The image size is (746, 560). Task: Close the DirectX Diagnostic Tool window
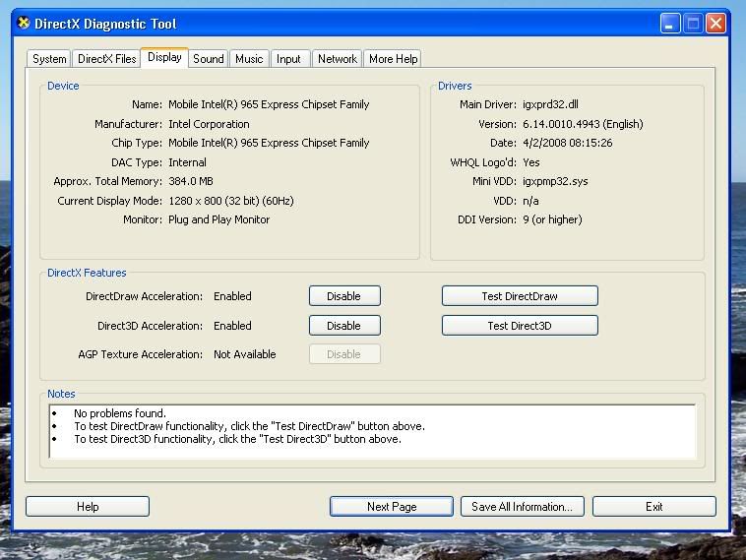pyautogui.click(x=715, y=24)
